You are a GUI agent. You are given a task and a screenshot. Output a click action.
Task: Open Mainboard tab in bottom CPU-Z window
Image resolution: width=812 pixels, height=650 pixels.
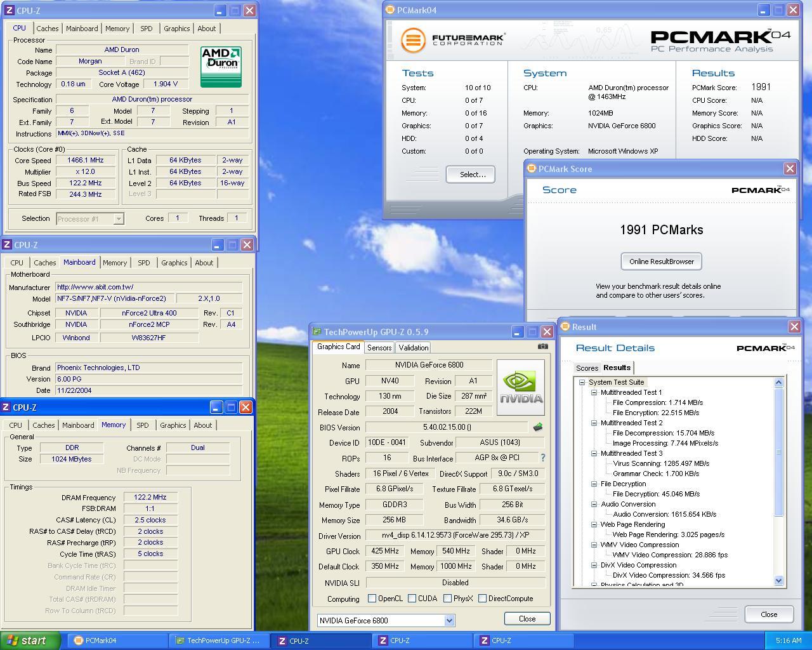[78, 425]
